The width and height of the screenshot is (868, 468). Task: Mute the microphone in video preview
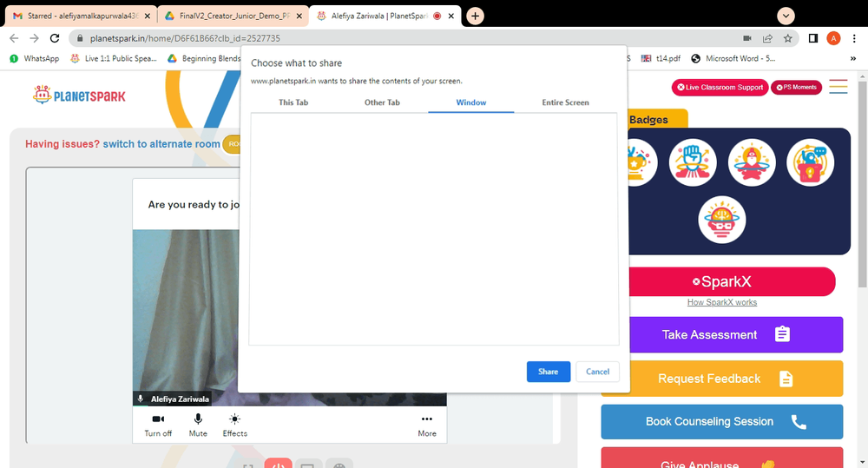point(198,425)
